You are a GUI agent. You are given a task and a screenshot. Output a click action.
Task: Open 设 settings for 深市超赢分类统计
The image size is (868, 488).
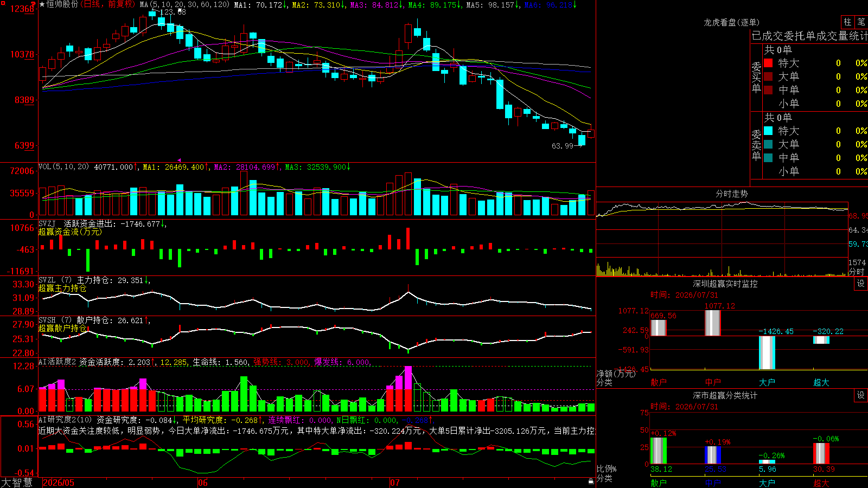[x=861, y=395]
